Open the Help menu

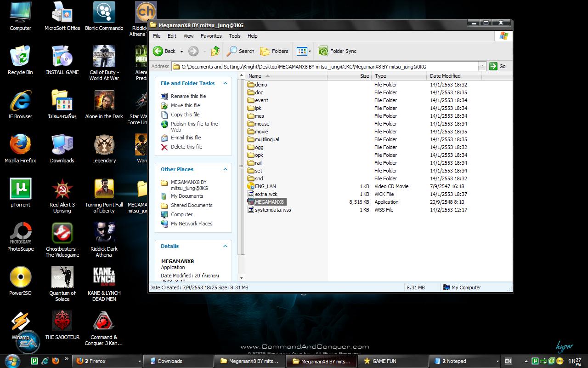253,36
